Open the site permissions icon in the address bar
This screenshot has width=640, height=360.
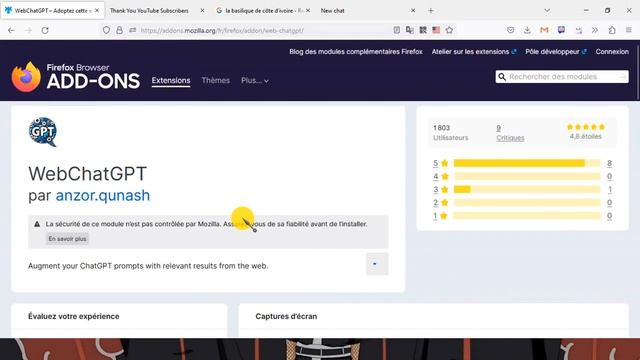[x=132, y=30]
